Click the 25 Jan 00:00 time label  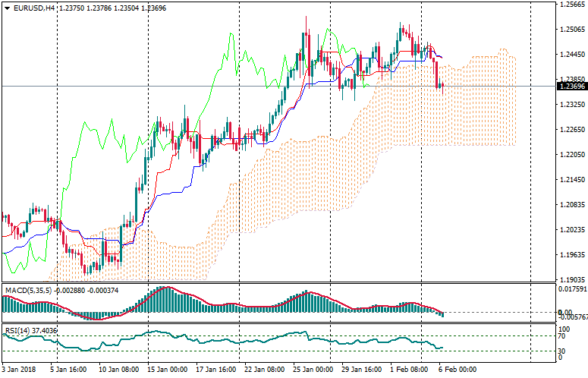pyautogui.click(x=313, y=370)
